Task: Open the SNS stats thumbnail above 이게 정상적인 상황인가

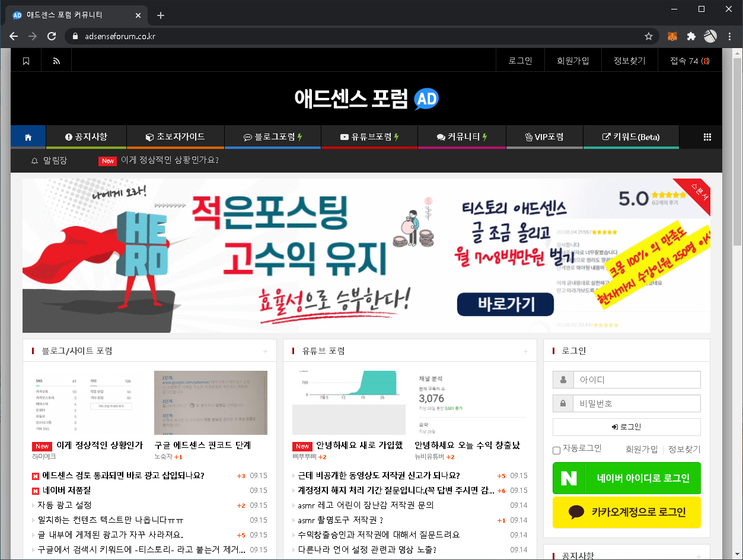Action: [88, 403]
